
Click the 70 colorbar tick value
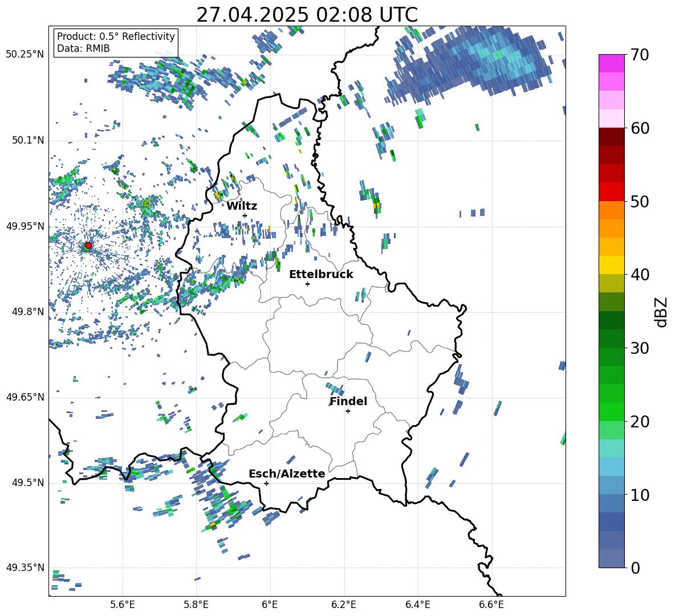point(640,55)
